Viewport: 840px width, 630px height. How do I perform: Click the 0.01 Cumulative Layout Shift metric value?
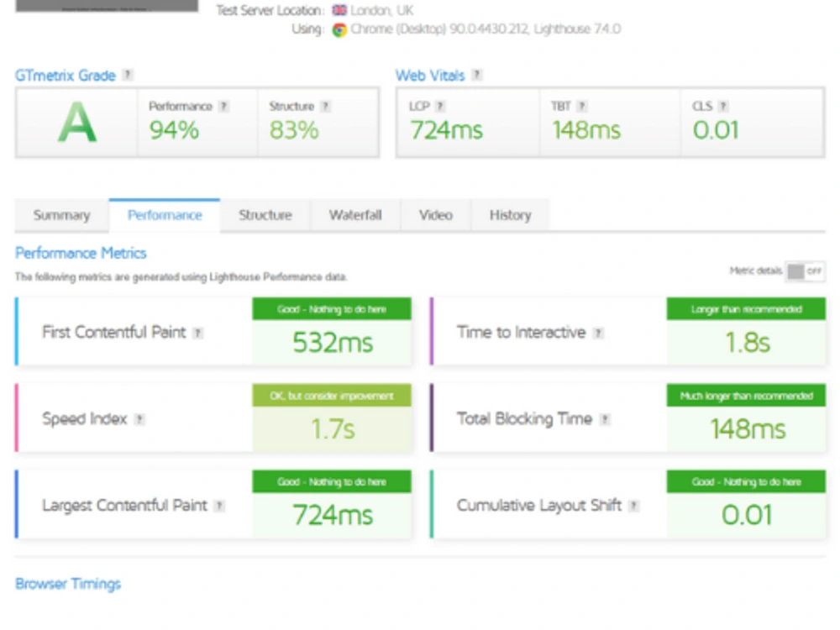[747, 516]
